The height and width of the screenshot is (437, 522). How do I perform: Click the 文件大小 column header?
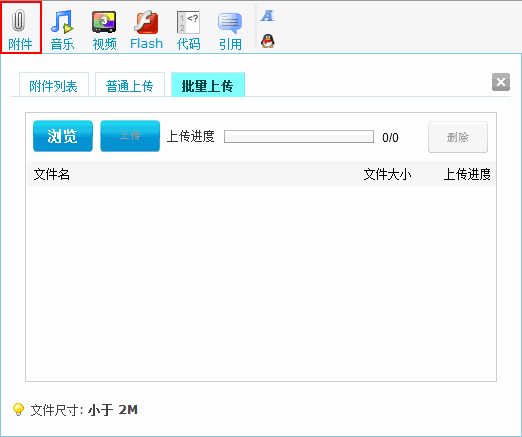[x=387, y=174]
